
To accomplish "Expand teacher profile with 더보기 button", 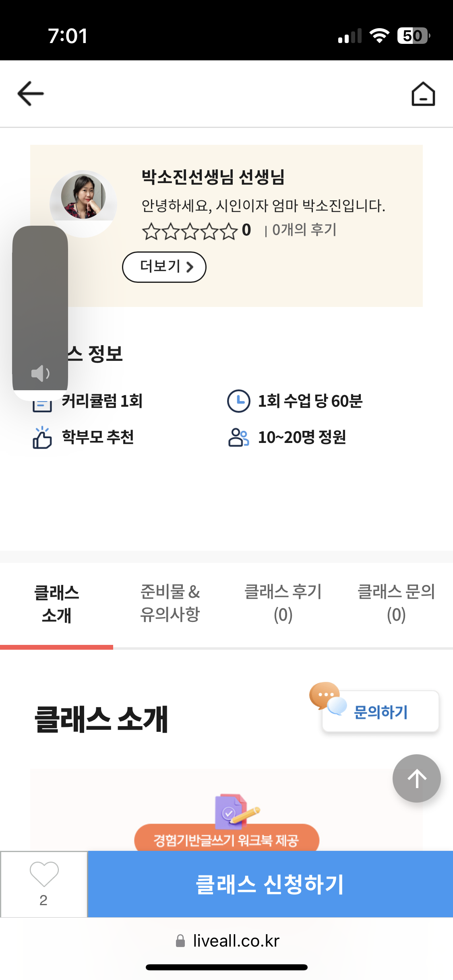I will [164, 267].
